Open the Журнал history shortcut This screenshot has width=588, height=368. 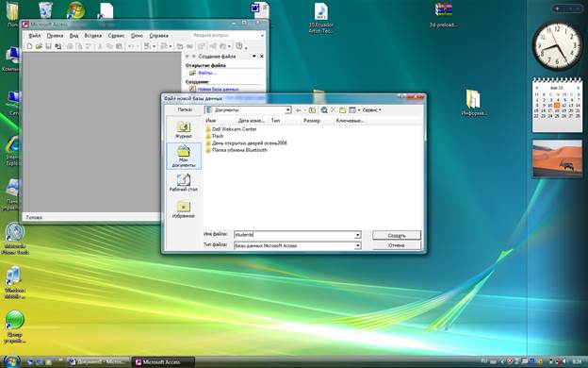click(184, 129)
